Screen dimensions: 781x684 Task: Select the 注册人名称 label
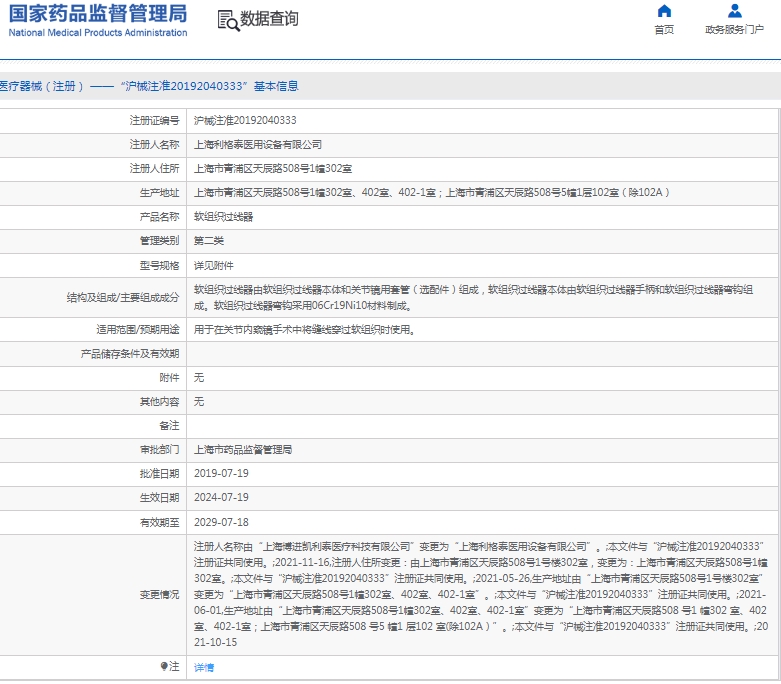[x=154, y=144]
